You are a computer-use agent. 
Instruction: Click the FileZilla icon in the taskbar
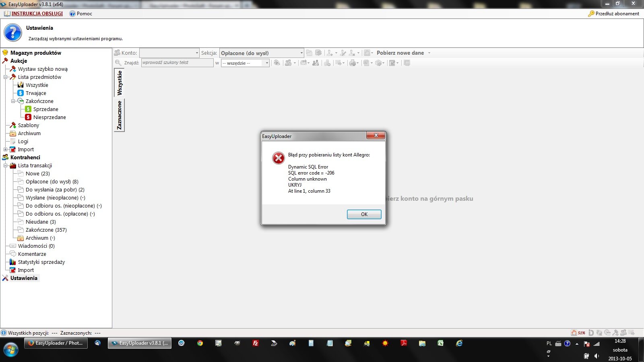tap(255, 343)
